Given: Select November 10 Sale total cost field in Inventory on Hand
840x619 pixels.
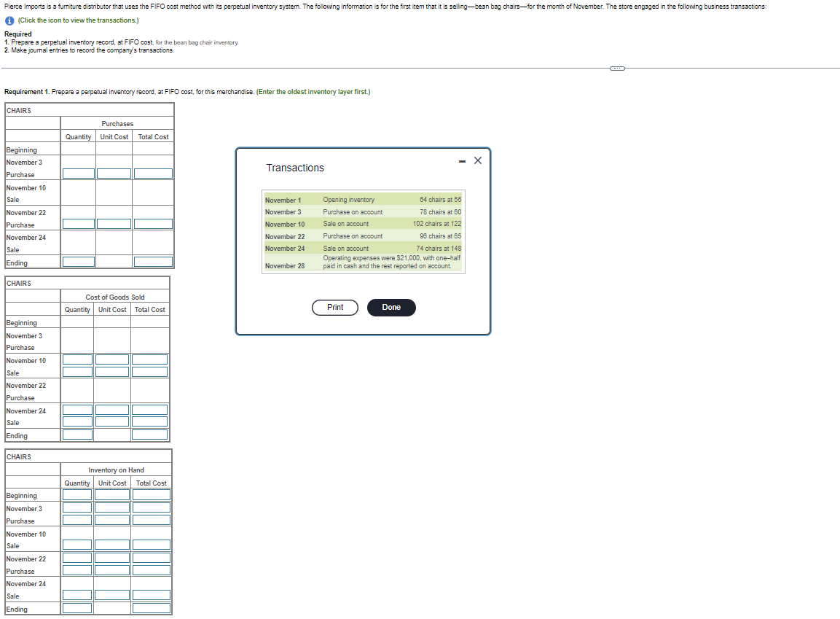Looking at the screenshot, I should [x=152, y=545].
